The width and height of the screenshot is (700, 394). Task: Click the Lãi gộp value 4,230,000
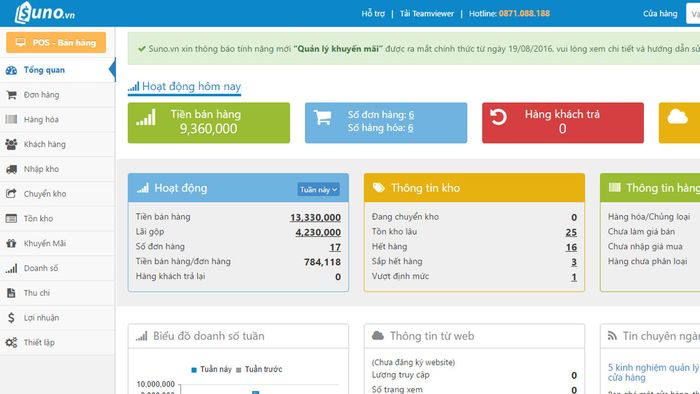click(x=318, y=232)
